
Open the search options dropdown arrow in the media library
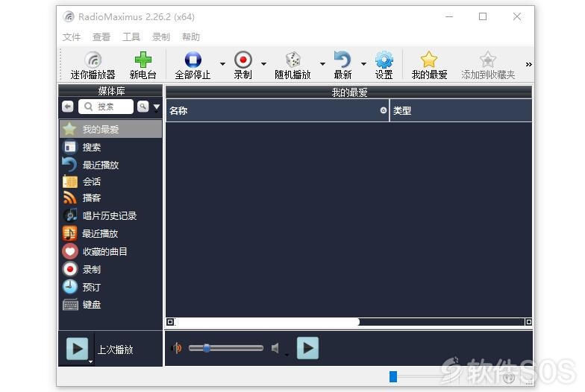click(x=157, y=107)
